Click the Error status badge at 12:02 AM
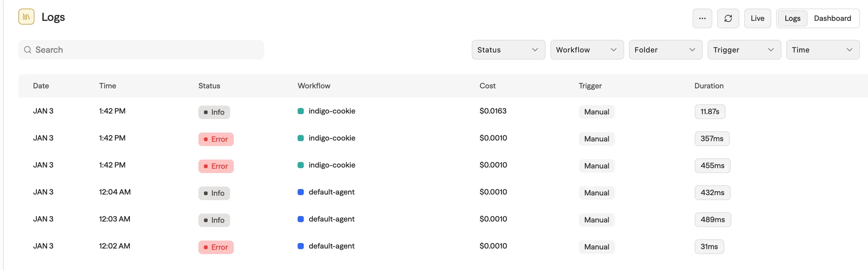This screenshot has width=868, height=270. click(x=216, y=247)
